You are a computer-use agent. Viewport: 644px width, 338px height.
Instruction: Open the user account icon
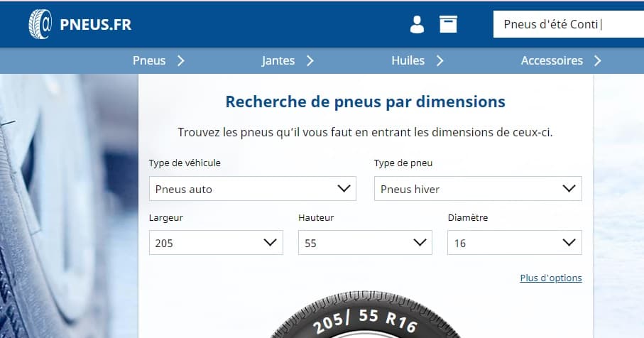pos(417,24)
